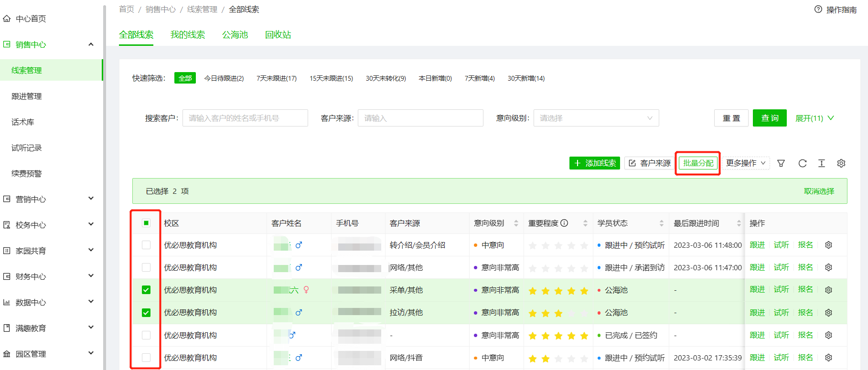This screenshot has height=370, width=868.
Task: Expand the 数据中心 menu section
Action: 91,302
